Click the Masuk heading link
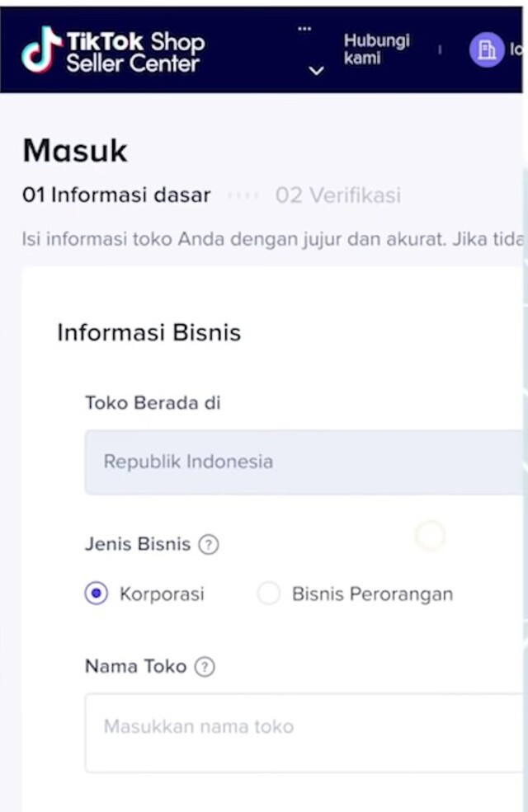The width and height of the screenshot is (528, 812). pyautogui.click(x=74, y=151)
